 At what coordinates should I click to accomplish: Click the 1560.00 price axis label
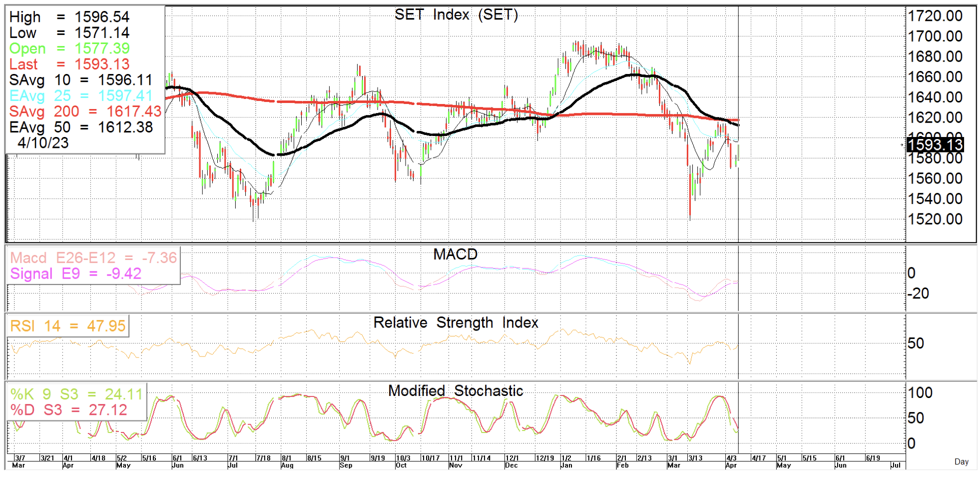tap(935, 178)
